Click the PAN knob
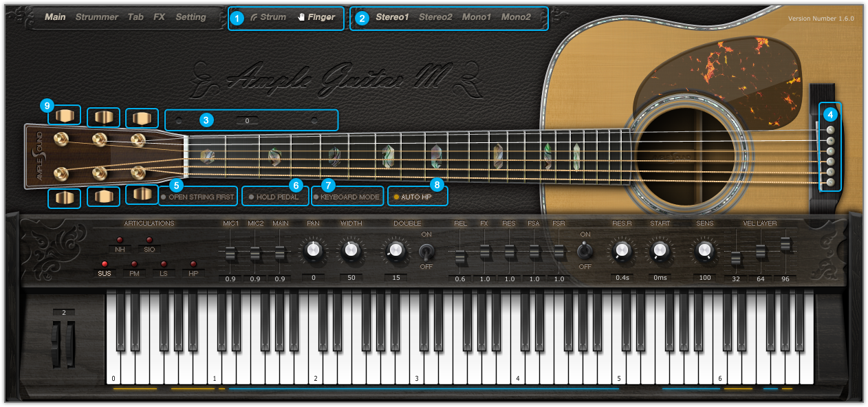Viewport: 868px width, 407px height. click(x=314, y=250)
